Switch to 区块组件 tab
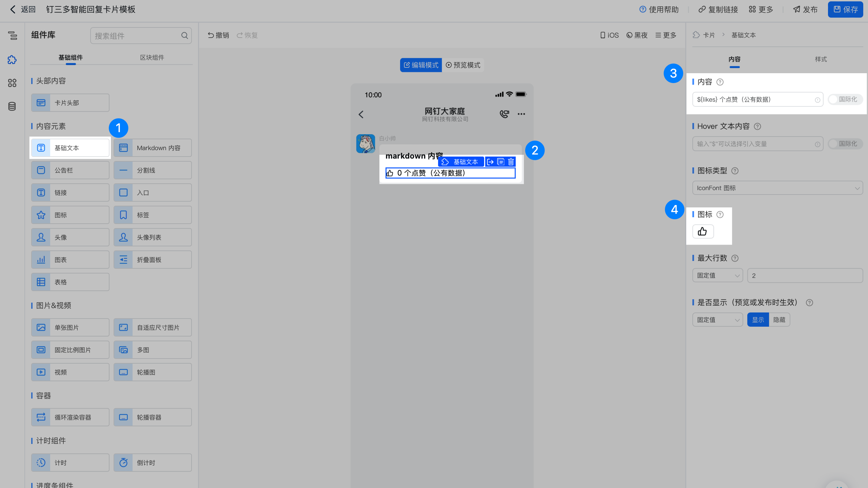The height and width of the screenshot is (488, 868). (152, 58)
